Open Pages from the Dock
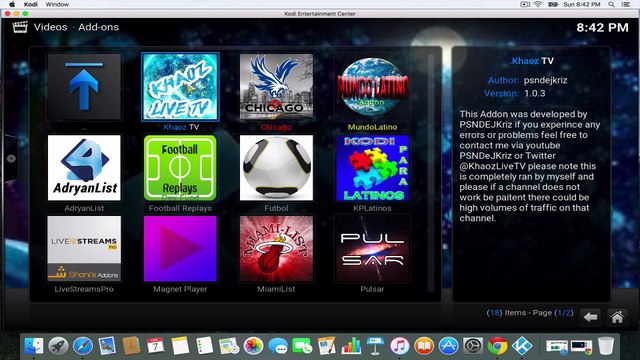The height and width of the screenshot is (360, 640). [x=327, y=346]
